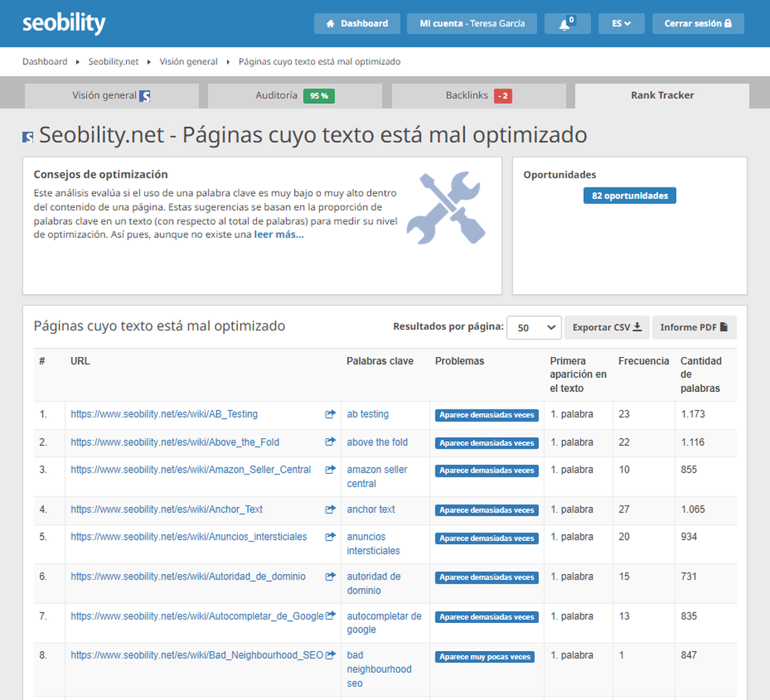Screen dimensions: 770x700
Task: Open the Amazon_Seller_Central wiki URL
Action: point(190,470)
